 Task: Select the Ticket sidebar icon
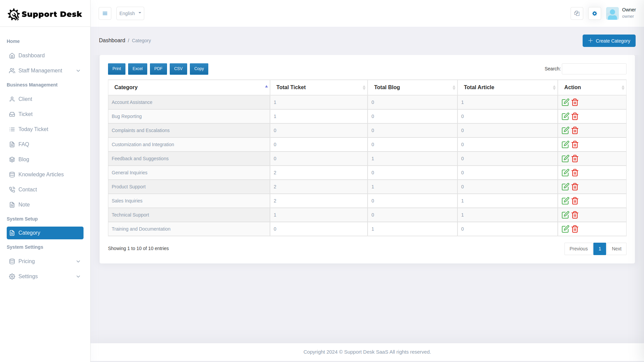point(12,114)
